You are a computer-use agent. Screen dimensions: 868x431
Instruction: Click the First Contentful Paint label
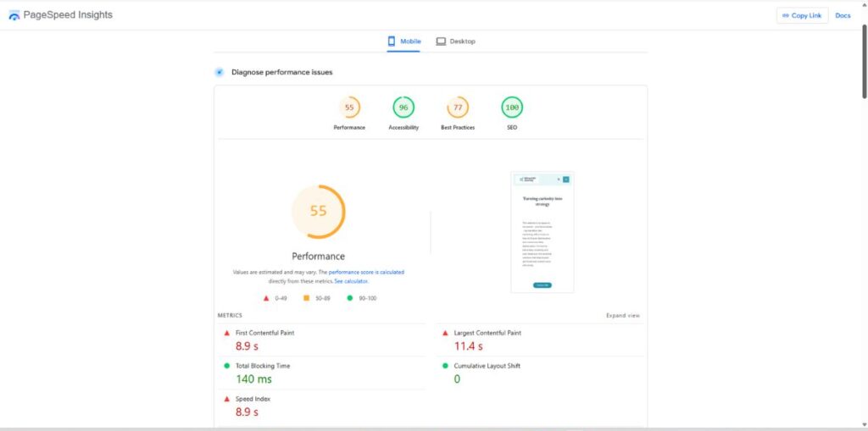click(265, 333)
